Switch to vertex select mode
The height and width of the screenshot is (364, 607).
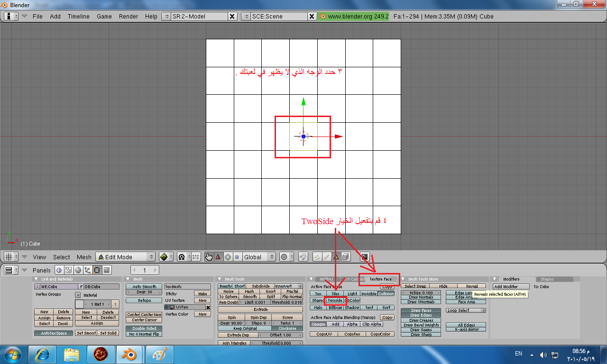317,257
